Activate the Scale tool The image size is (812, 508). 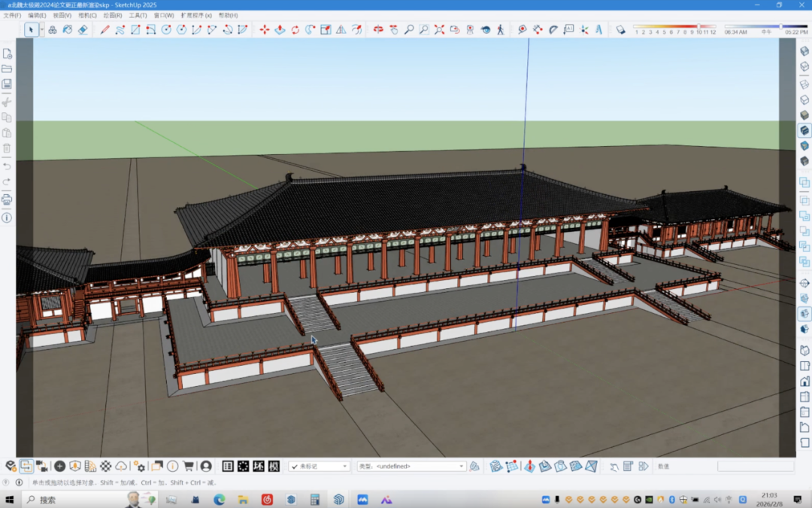click(x=326, y=29)
